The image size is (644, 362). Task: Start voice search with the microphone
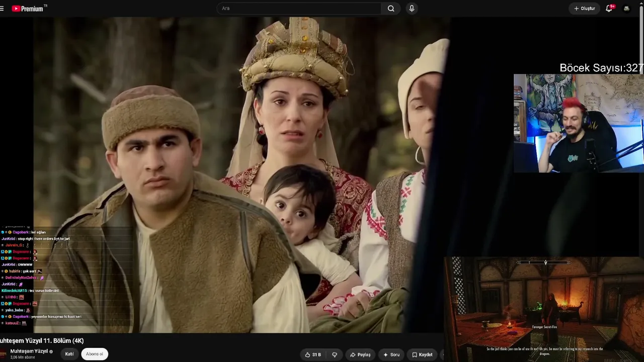click(x=412, y=9)
